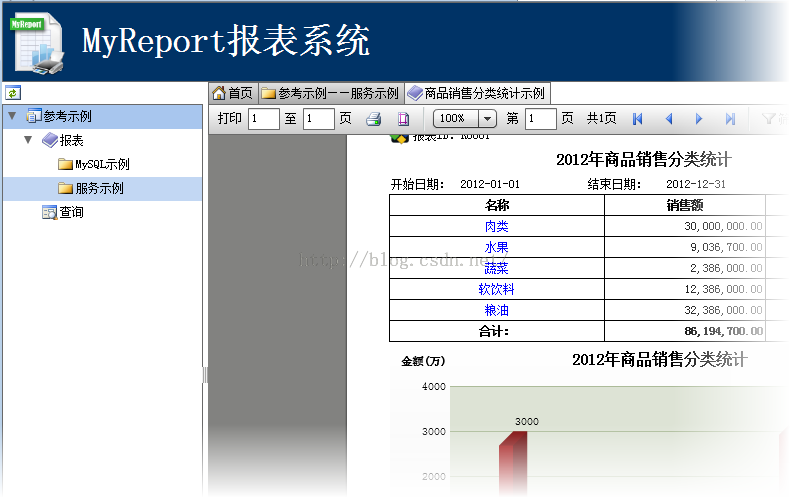Select the 参考示例 root item
Viewport: 790px width, 498px height.
103,116
